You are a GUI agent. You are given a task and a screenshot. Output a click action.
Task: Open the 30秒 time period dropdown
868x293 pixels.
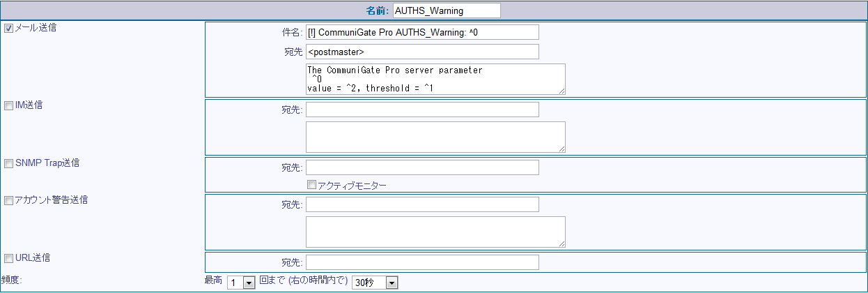click(x=391, y=282)
